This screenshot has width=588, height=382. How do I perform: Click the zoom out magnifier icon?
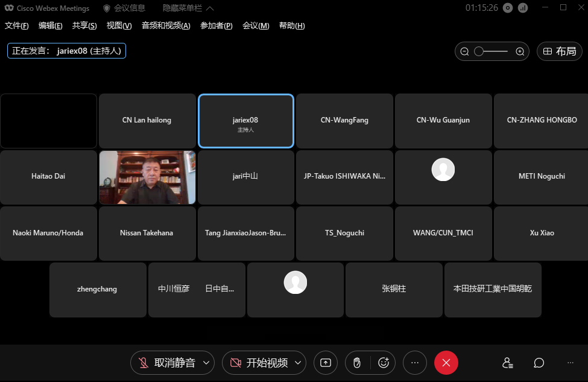point(465,52)
